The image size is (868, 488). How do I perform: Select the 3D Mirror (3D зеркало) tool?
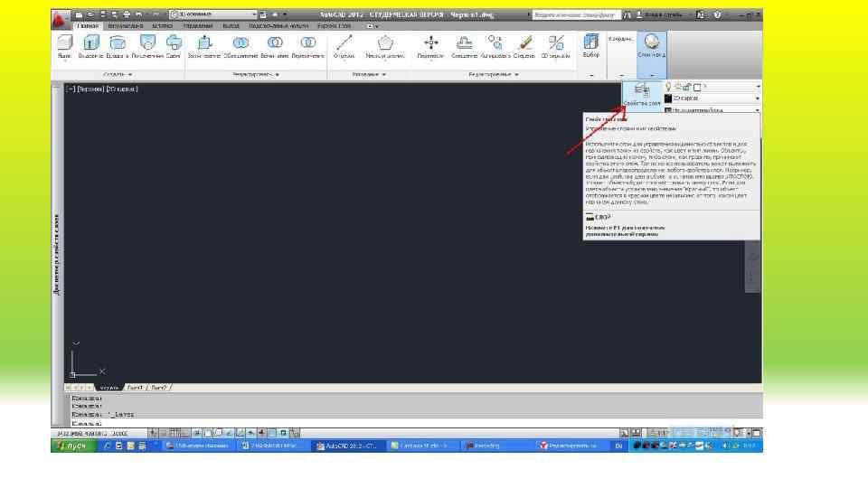coord(555,46)
